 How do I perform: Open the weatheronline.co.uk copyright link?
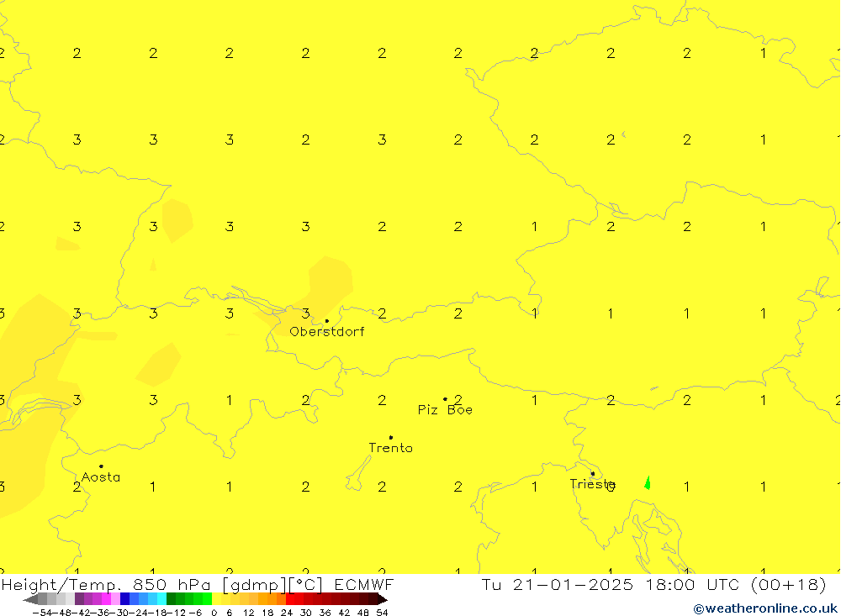pos(765,608)
